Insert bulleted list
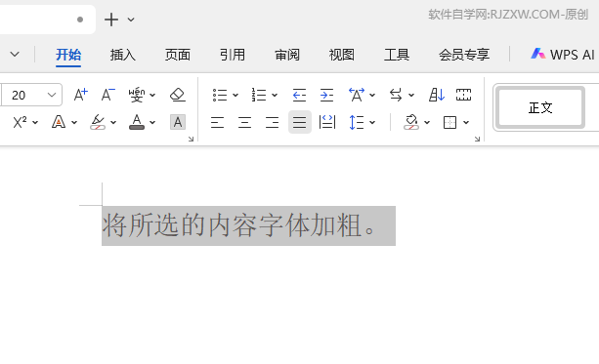This screenshot has width=599, height=364. [x=220, y=95]
